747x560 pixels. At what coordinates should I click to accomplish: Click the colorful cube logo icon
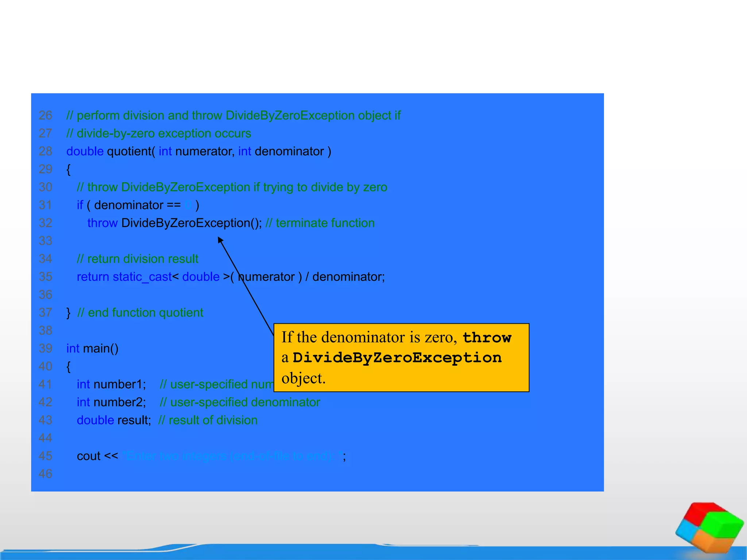709,528
